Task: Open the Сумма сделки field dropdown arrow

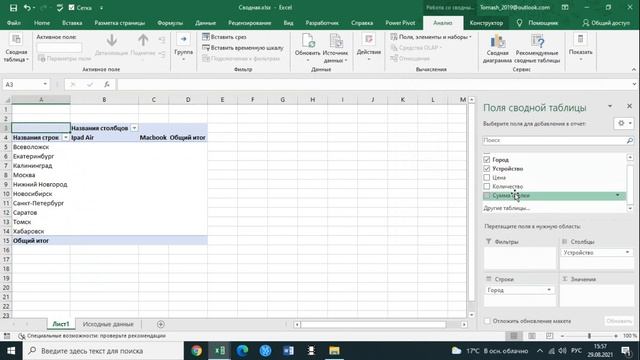Action: [x=618, y=196]
